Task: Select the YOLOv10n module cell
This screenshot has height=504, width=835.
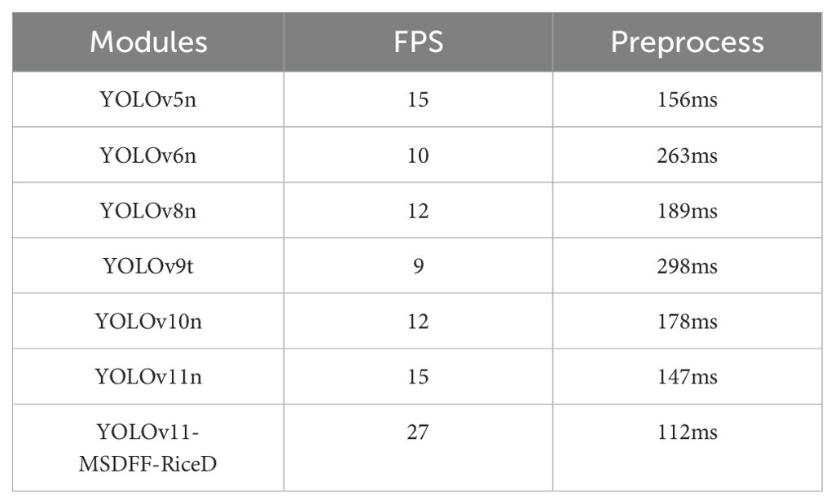Action: click(148, 322)
